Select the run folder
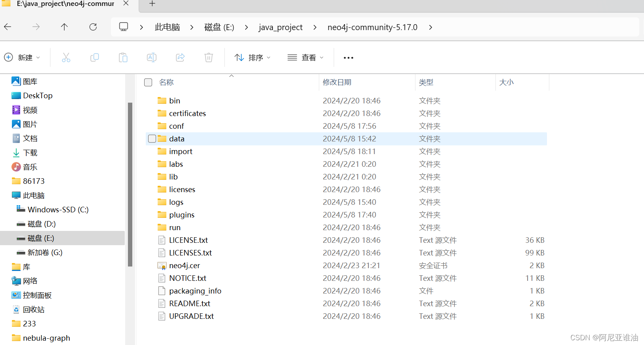This screenshot has width=644, height=345. tap(175, 227)
